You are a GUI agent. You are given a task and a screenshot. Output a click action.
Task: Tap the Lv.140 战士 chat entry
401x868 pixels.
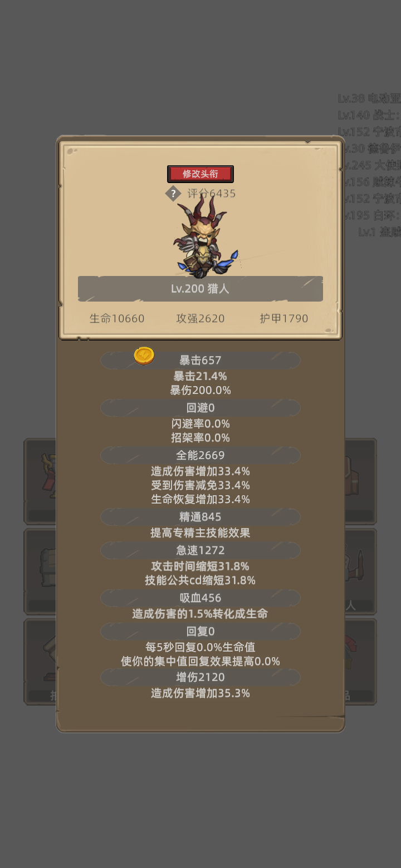369,115
